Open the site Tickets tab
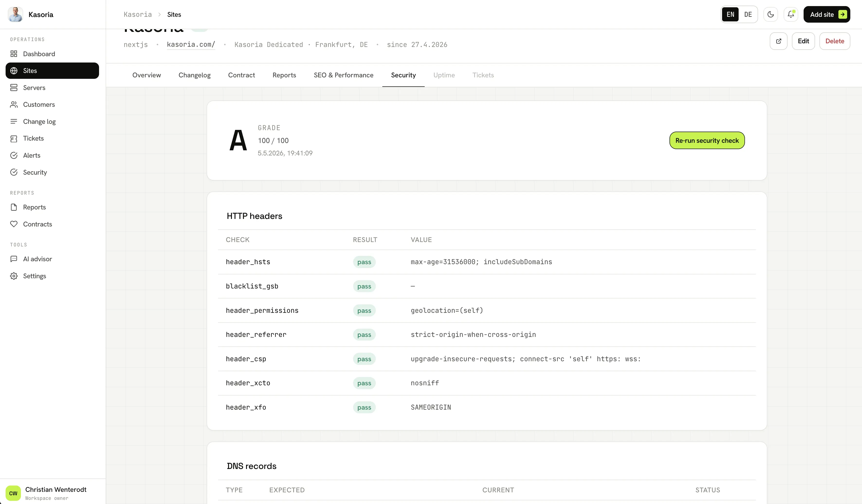The width and height of the screenshot is (862, 504). (483, 75)
